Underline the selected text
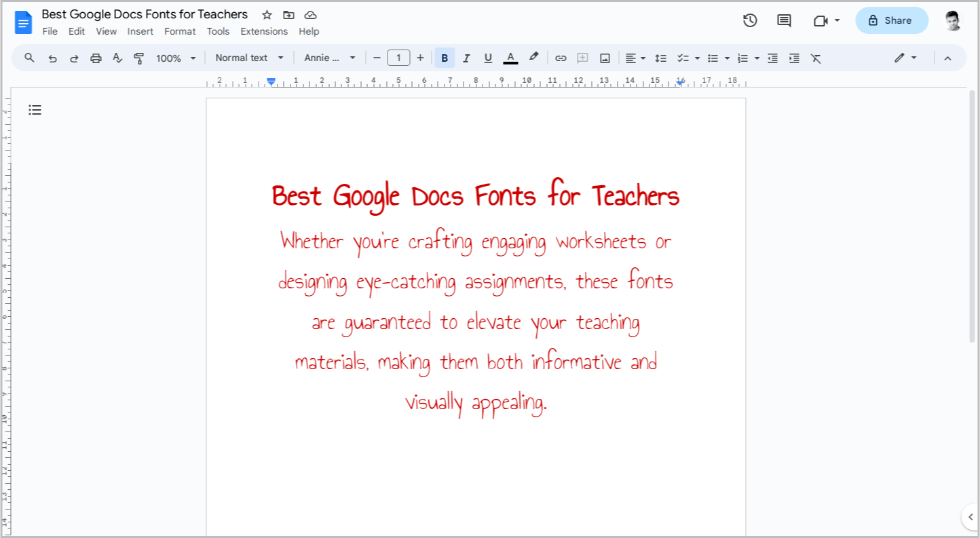The image size is (980, 538). click(488, 58)
